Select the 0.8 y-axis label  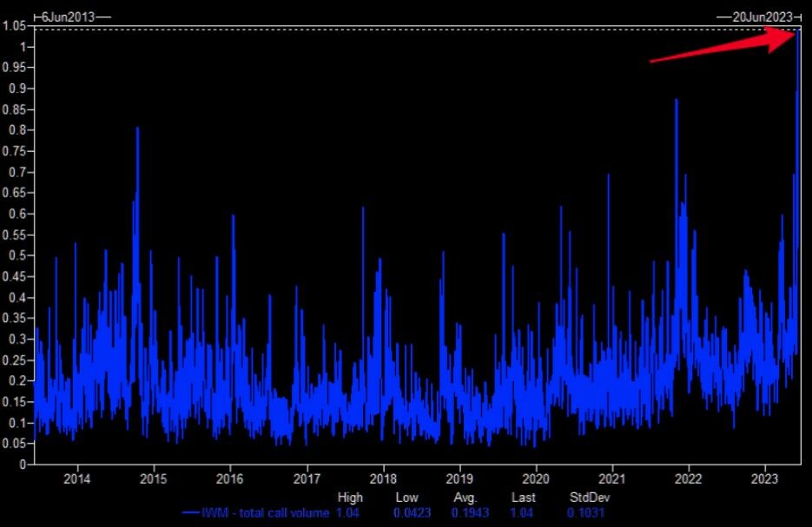click(x=17, y=130)
